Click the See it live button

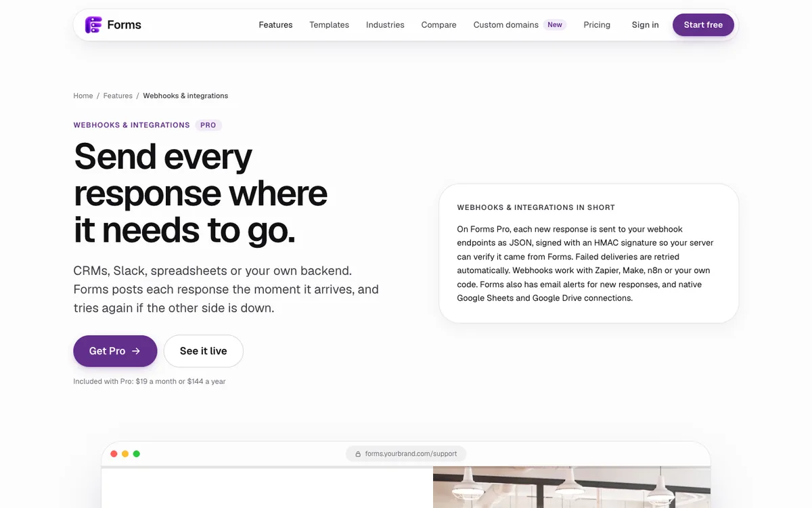click(x=204, y=351)
